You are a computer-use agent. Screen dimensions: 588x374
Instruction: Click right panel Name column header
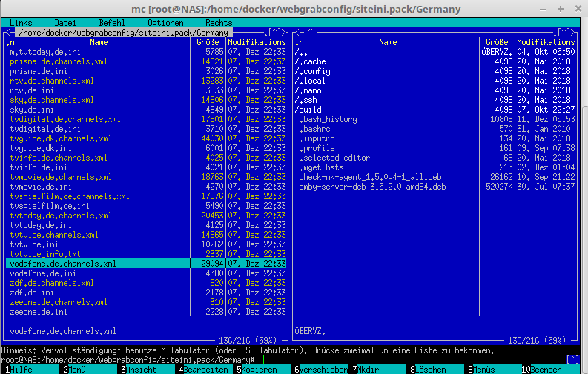[x=388, y=42]
